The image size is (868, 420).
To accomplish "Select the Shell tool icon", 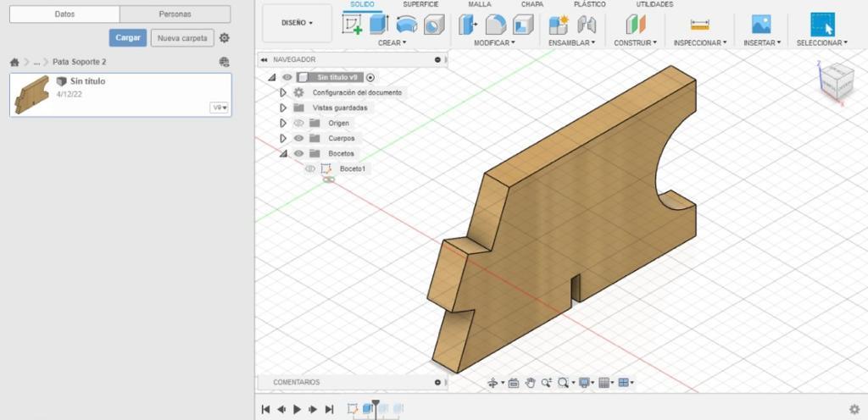I will pyautogui.click(x=523, y=25).
